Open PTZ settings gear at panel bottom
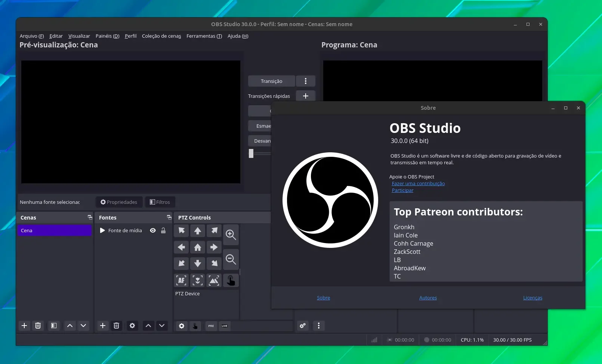This screenshot has width=602, height=364. [x=182, y=326]
